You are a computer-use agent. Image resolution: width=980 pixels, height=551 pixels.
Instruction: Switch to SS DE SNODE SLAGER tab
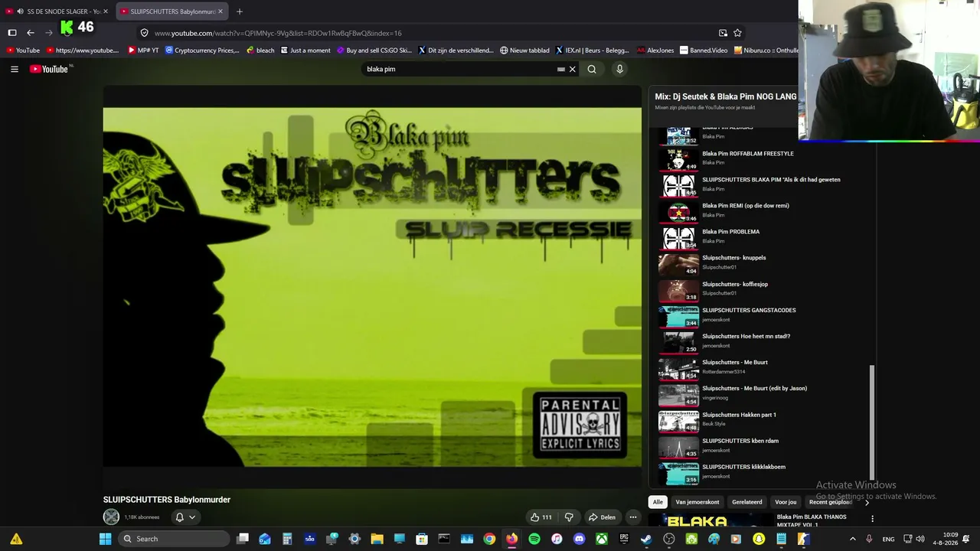point(57,11)
